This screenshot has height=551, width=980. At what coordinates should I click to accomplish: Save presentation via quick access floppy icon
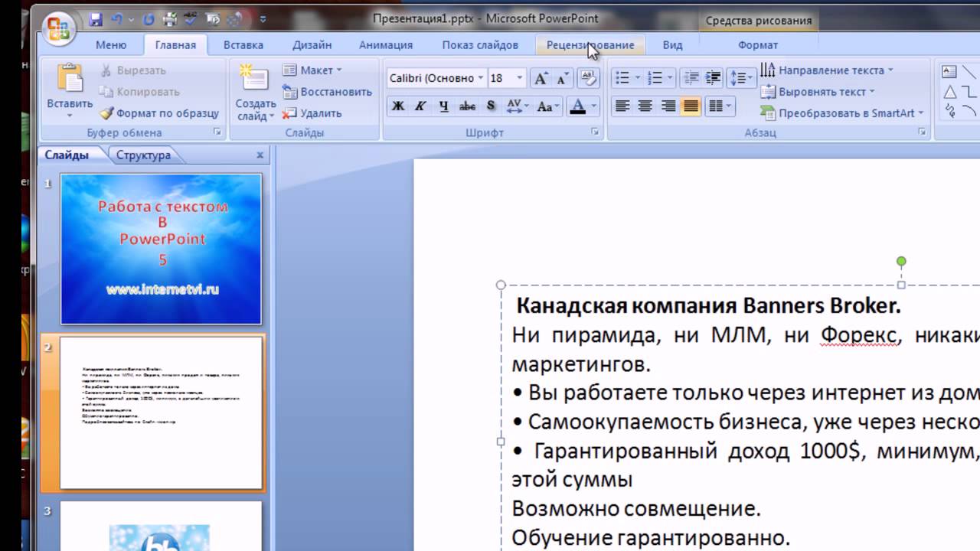coord(96,18)
